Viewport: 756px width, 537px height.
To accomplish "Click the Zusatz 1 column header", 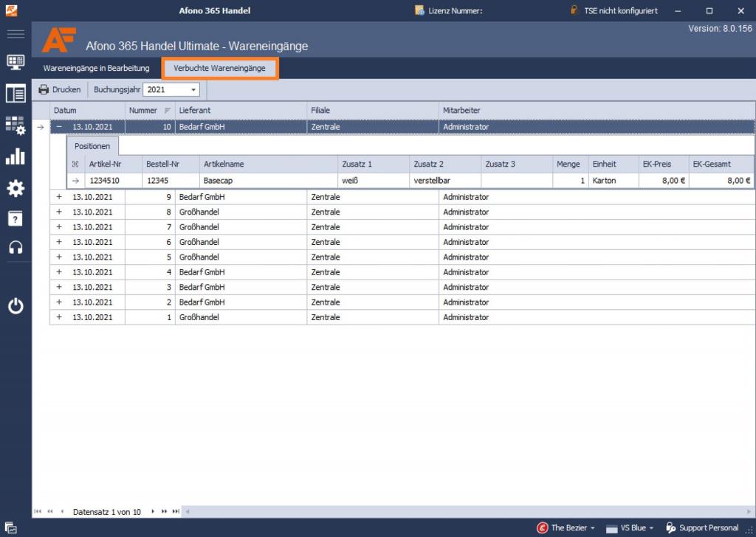I will (x=374, y=164).
